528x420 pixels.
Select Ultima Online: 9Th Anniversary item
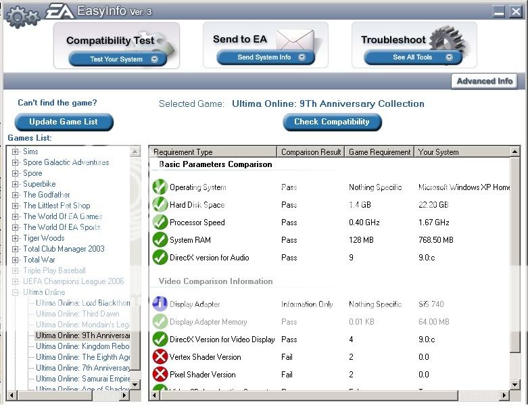click(x=83, y=335)
